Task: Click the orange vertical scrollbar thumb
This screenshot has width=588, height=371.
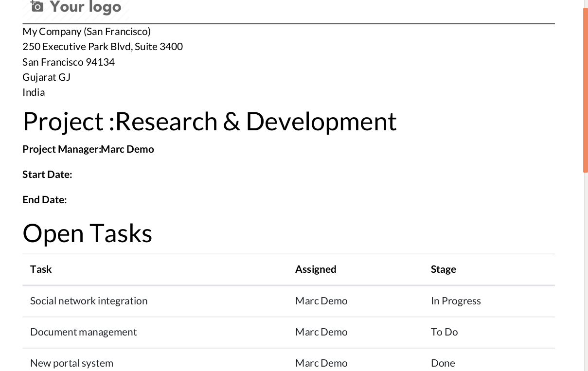Action: pos(585,90)
